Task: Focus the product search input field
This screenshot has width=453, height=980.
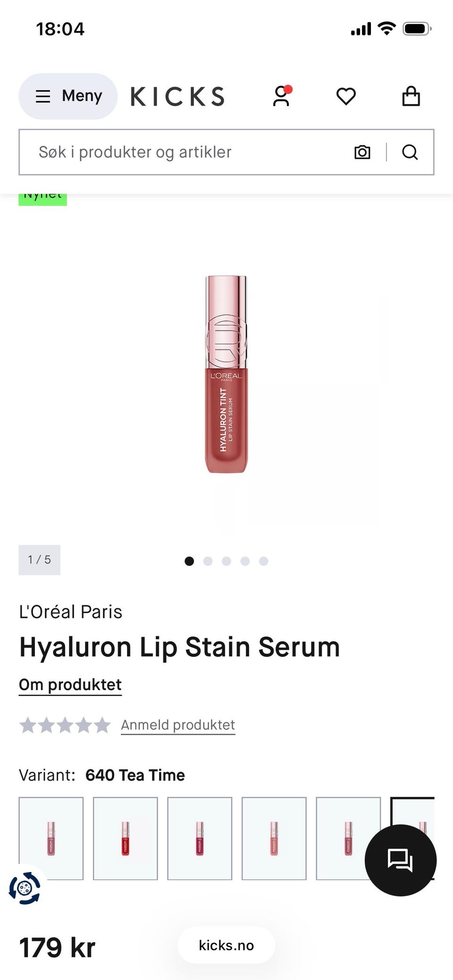Action: coord(189,152)
